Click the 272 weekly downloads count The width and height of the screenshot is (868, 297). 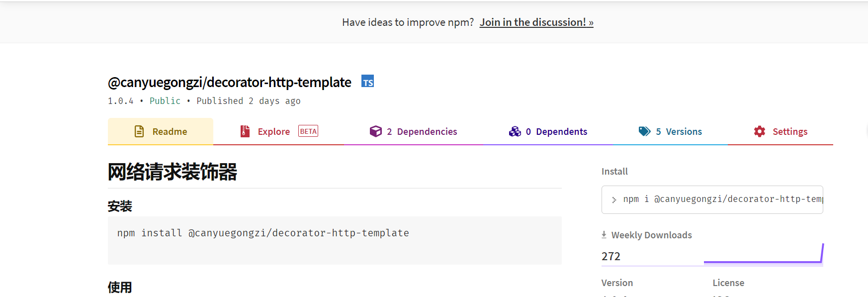pyautogui.click(x=611, y=256)
